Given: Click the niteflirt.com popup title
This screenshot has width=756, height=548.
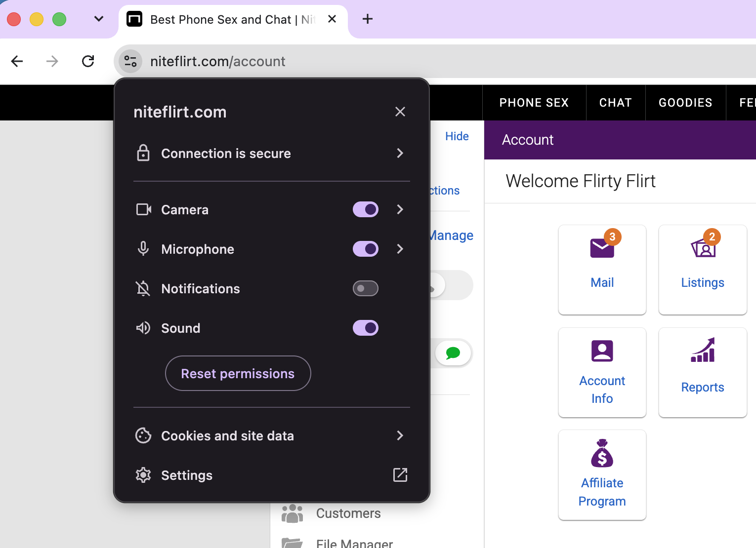Looking at the screenshot, I should 180,112.
